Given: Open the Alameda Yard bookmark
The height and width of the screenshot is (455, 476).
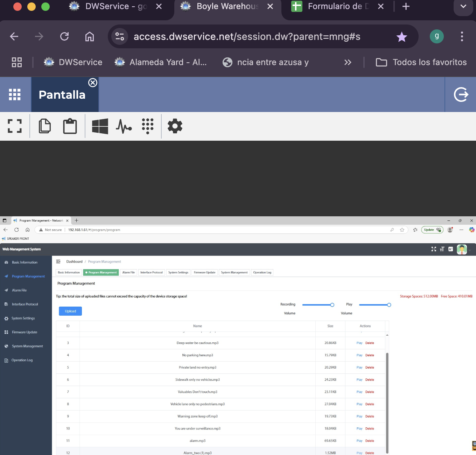Looking at the screenshot, I should coord(161,62).
